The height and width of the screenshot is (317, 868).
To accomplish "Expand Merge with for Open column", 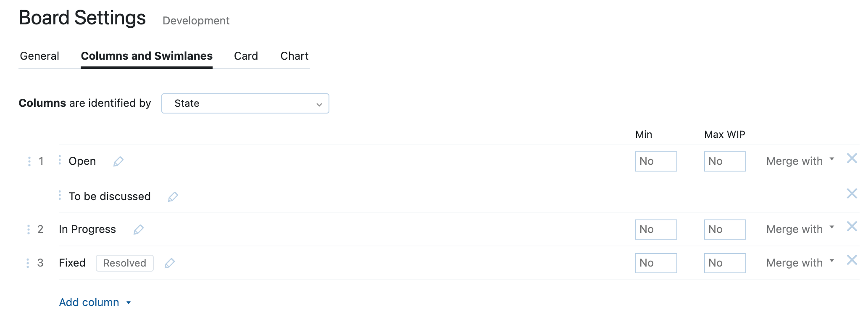I will pyautogui.click(x=800, y=161).
